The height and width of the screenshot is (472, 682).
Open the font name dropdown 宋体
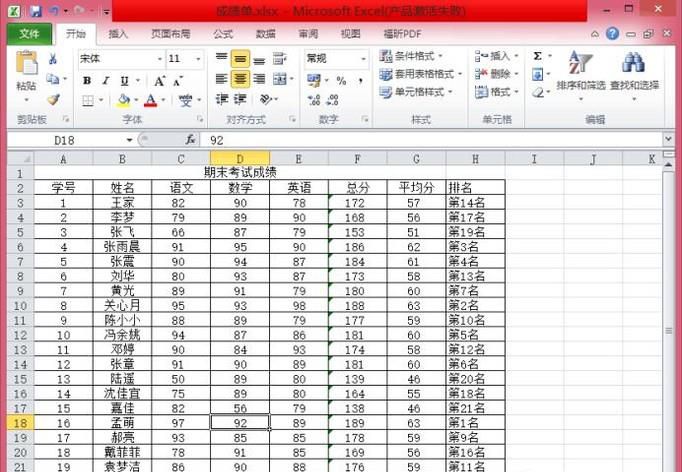click(x=160, y=59)
